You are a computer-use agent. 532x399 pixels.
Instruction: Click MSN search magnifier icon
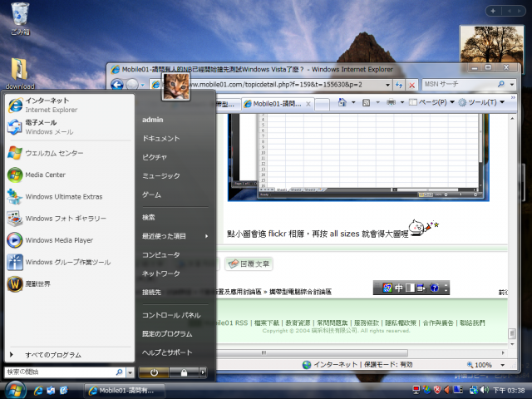point(500,84)
